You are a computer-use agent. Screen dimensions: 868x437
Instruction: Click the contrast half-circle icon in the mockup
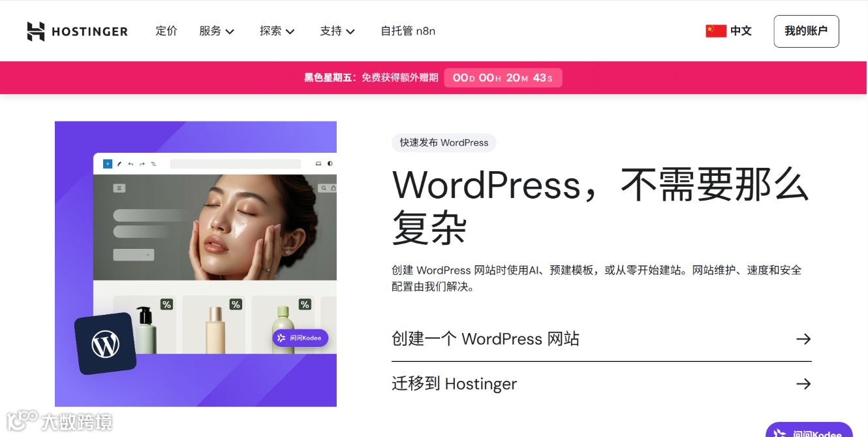pos(330,164)
